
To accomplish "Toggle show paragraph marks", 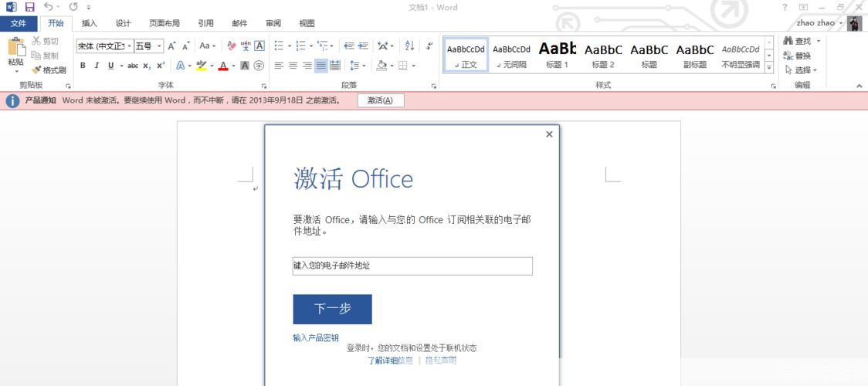I will click(430, 46).
